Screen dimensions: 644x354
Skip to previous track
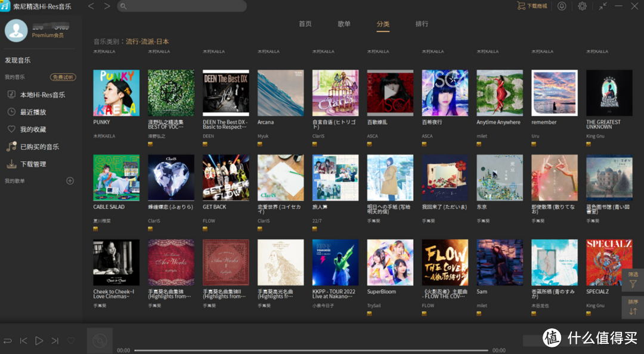click(23, 340)
